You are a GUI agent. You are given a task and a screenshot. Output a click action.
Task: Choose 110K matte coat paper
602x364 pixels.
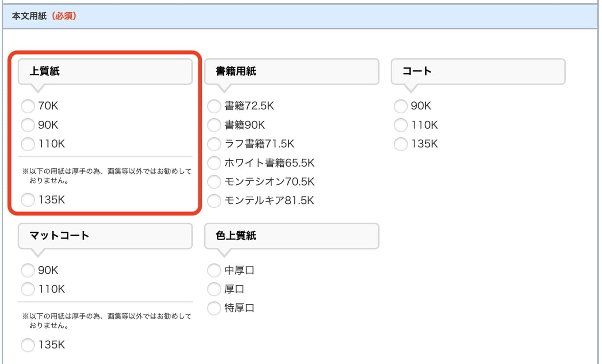click(28, 289)
